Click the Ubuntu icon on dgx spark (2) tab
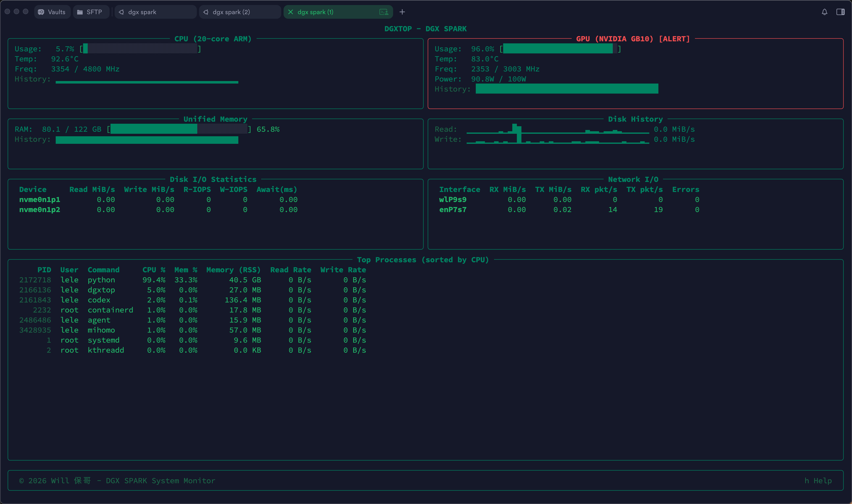 (x=206, y=12)
